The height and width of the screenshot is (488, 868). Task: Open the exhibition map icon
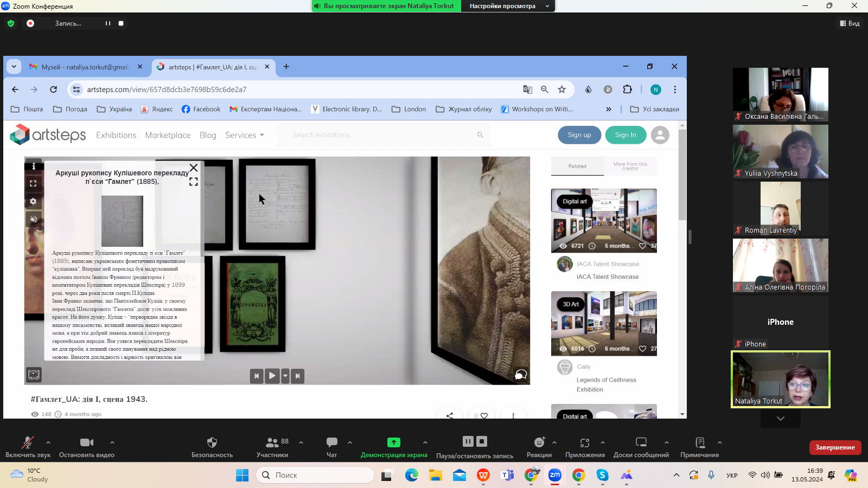(x=34, y=375)
